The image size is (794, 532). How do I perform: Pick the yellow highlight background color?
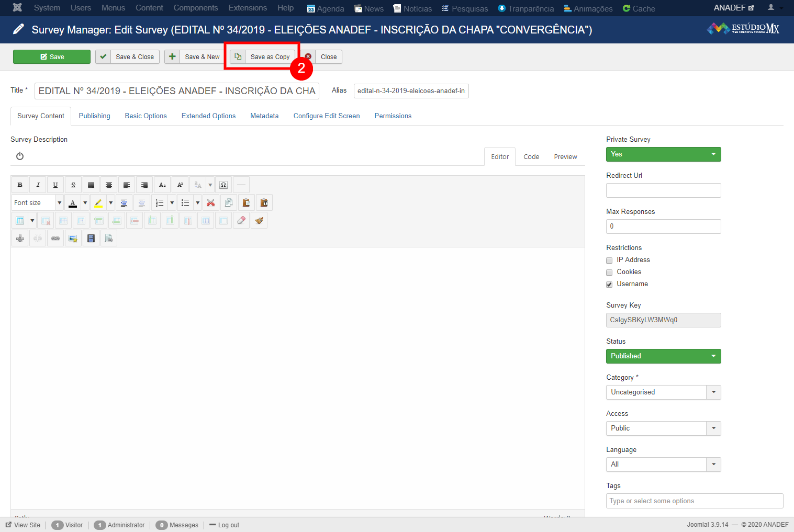pyautogui.click(x=98, y=203)
